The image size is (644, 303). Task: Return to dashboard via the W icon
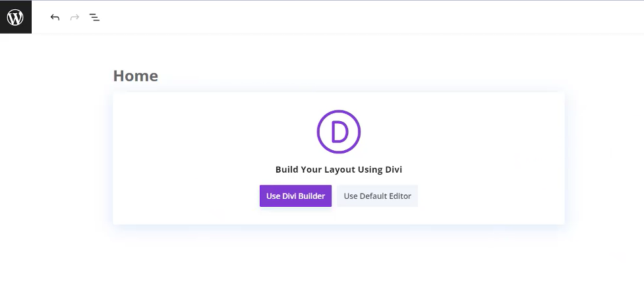point(15,17)
